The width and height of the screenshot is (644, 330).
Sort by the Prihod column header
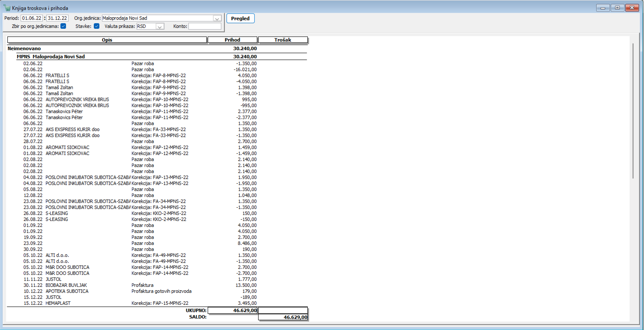click(x=232, y=40)
